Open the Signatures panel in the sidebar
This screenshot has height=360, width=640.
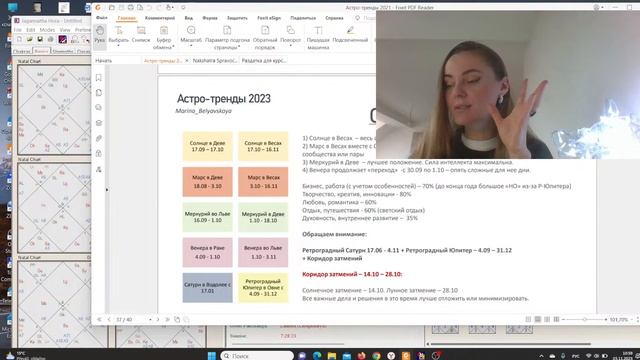[99, 169]
